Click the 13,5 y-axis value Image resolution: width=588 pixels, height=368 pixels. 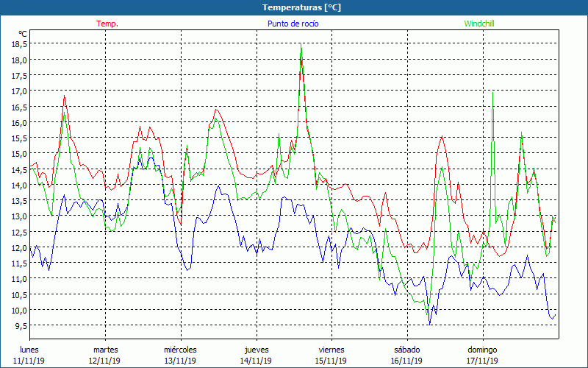pos(20,200)
